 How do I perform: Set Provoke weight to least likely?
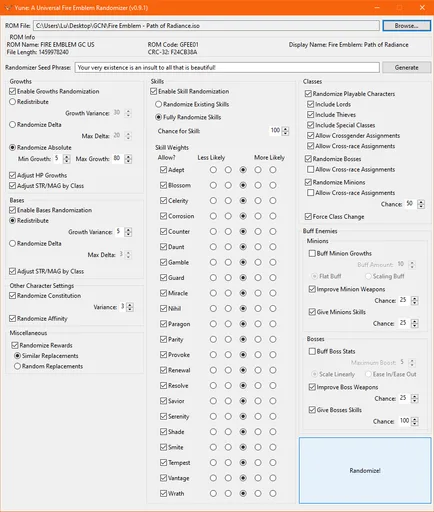tap(213, 355)
